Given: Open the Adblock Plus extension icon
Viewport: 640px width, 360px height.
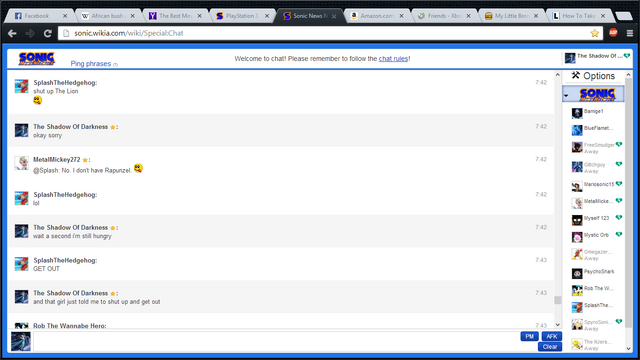Looking at the screenshot, I should point(613,33).
